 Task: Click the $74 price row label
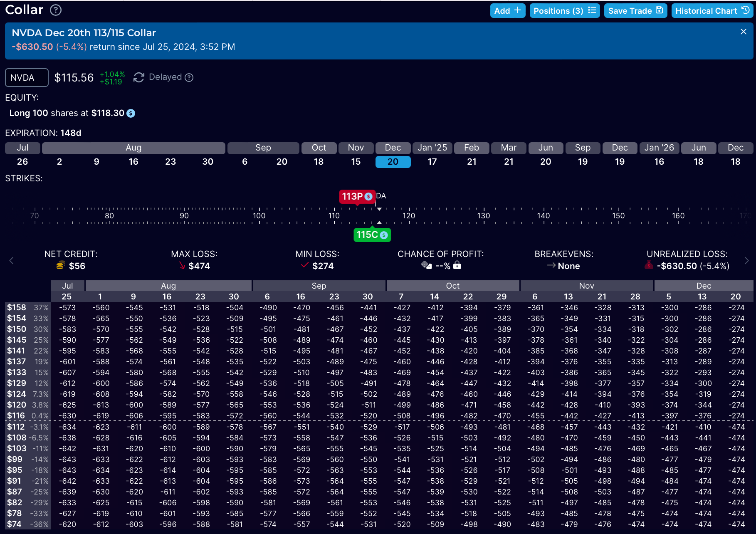click(x=14, y=524)
